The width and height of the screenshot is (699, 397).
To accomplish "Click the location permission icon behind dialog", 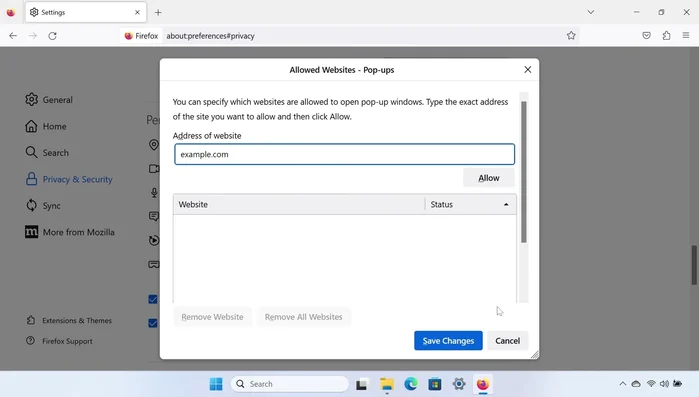I will [x=154, y=144].
